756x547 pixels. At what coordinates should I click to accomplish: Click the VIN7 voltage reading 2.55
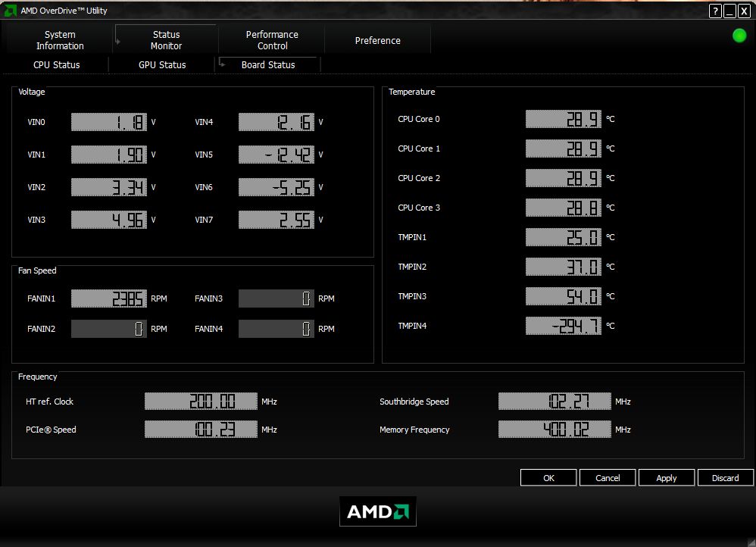tap(276, 220)
